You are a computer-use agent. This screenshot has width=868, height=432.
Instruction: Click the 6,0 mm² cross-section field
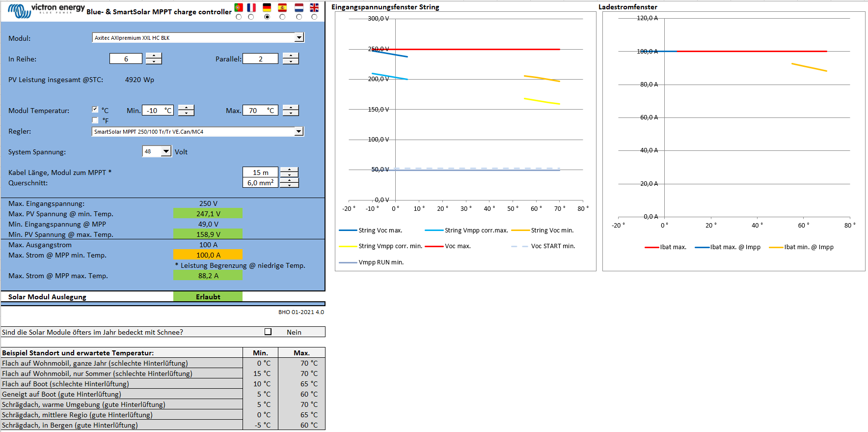click(x=260, y=182)
